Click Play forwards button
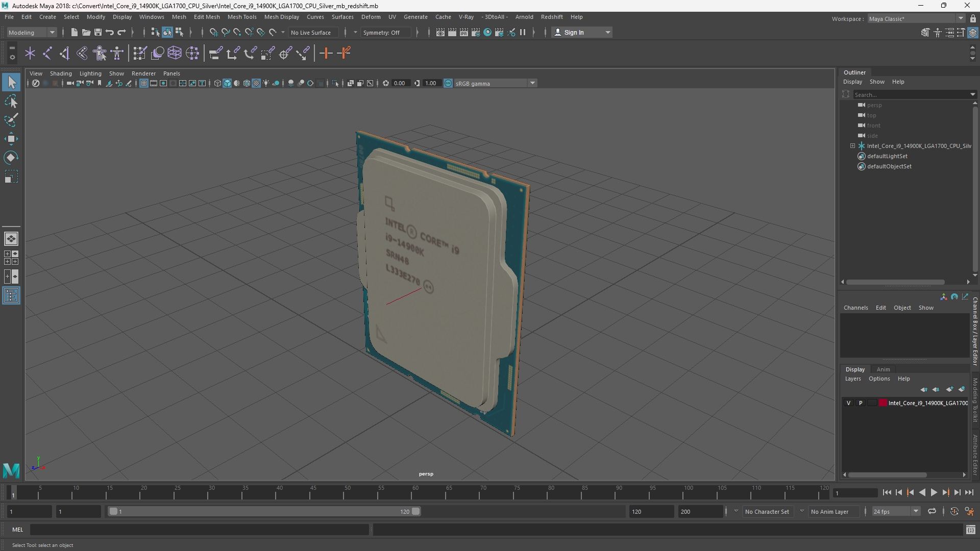The width and height of the screenshot is (980, 551). (934, 492)
